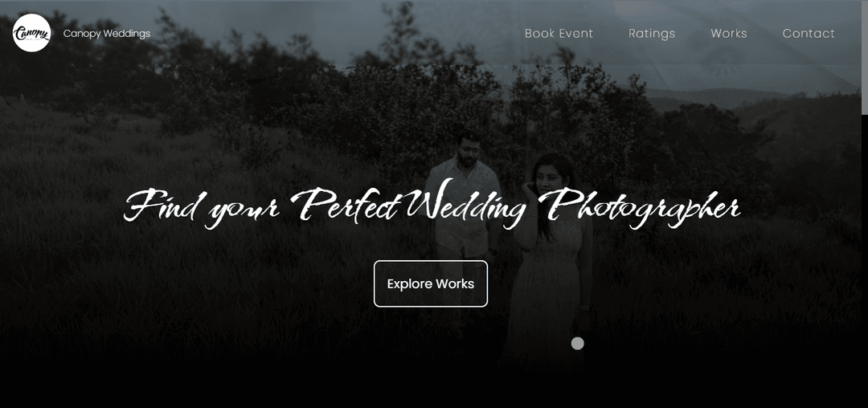868x408 pixels.
Task: Open the Contact page link
Action: tap(809, 34)
